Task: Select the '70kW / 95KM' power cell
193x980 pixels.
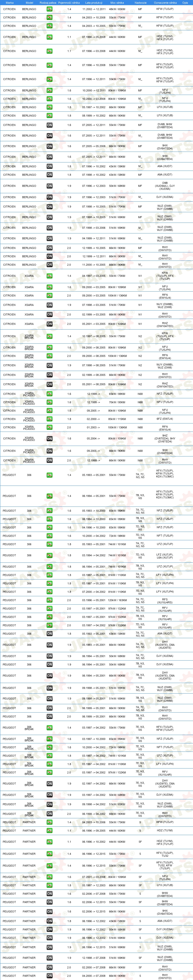Action: 117,402
